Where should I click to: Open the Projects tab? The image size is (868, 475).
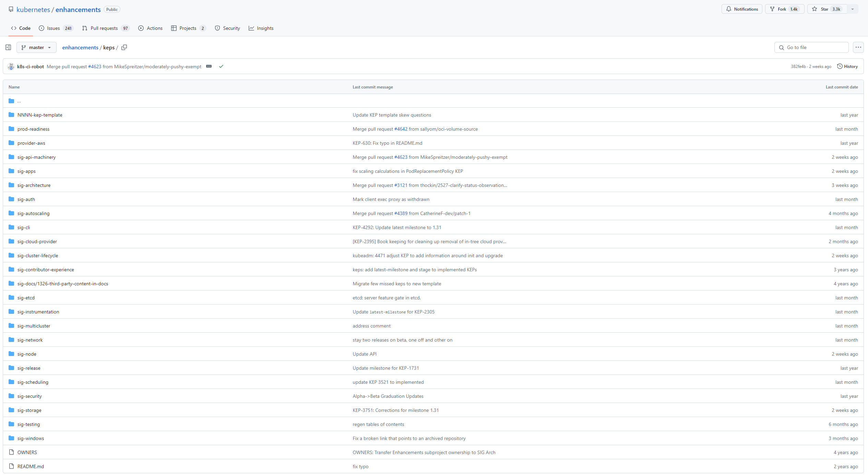click(188, 28)
